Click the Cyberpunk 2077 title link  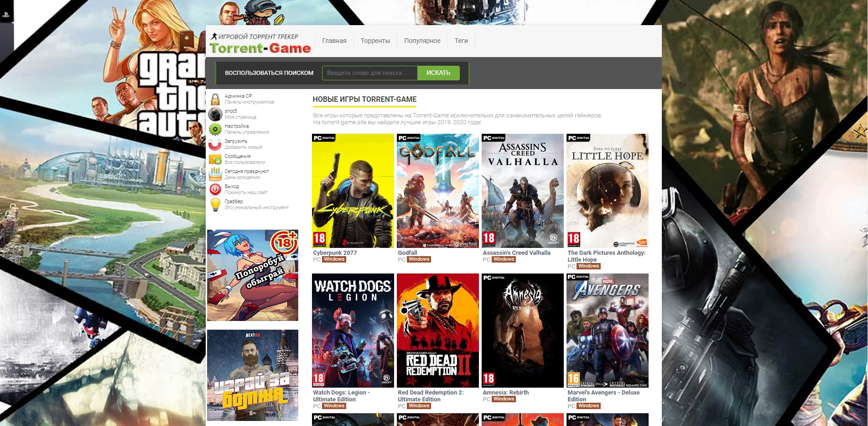335,252
